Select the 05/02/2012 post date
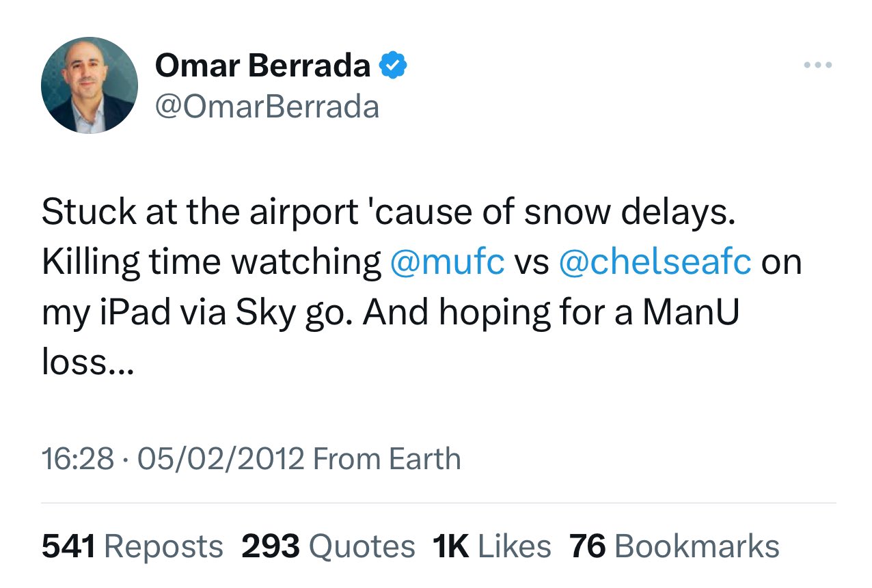The height and width of the screenshot is (588, 872). click(221, 458)
